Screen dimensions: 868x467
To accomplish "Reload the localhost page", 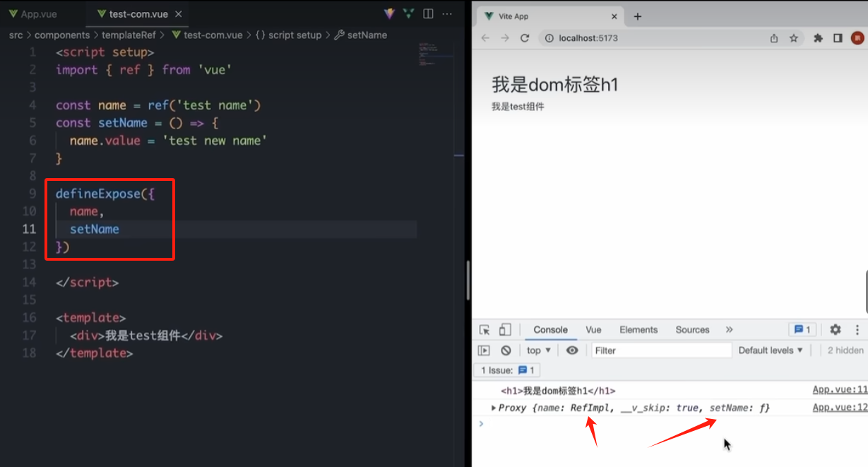I will [x=525, y=38].
